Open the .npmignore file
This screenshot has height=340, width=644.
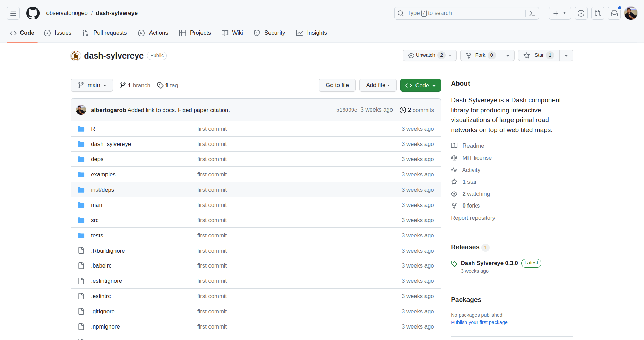click(105, 327)
